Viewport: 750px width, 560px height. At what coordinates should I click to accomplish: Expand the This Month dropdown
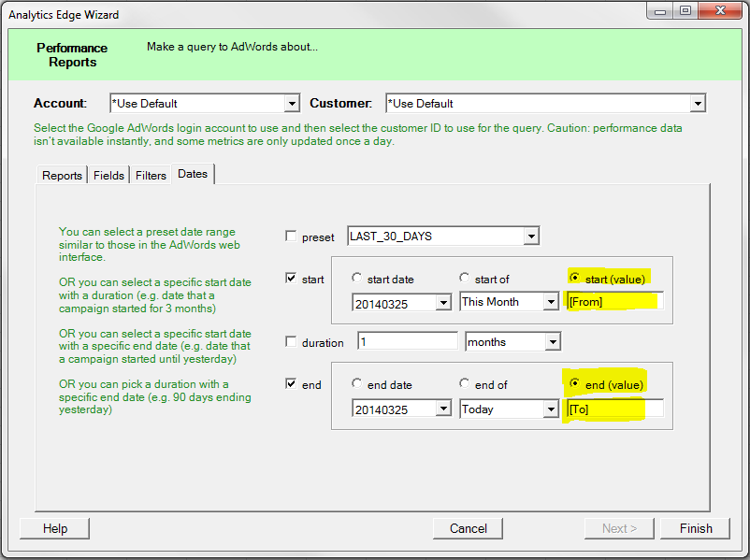[550, 302]
